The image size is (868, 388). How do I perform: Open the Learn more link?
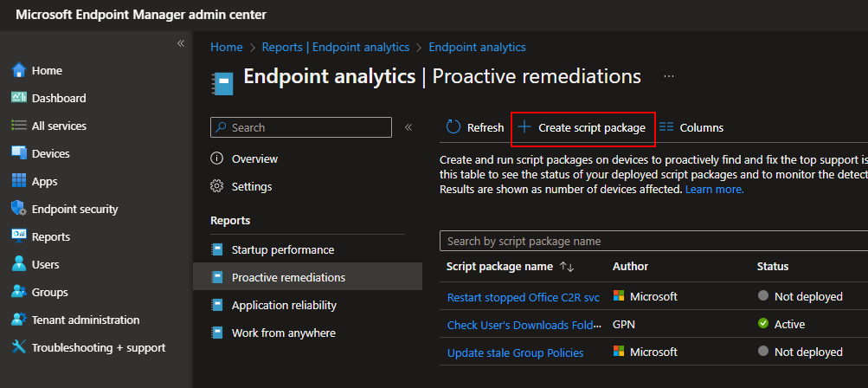click(x=714, y=189)
